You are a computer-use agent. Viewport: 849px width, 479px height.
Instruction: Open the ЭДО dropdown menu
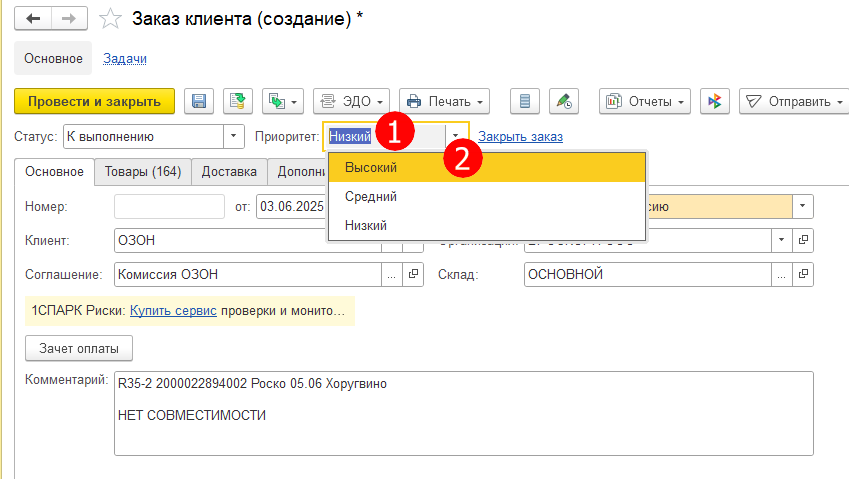(x=352, y=101)
